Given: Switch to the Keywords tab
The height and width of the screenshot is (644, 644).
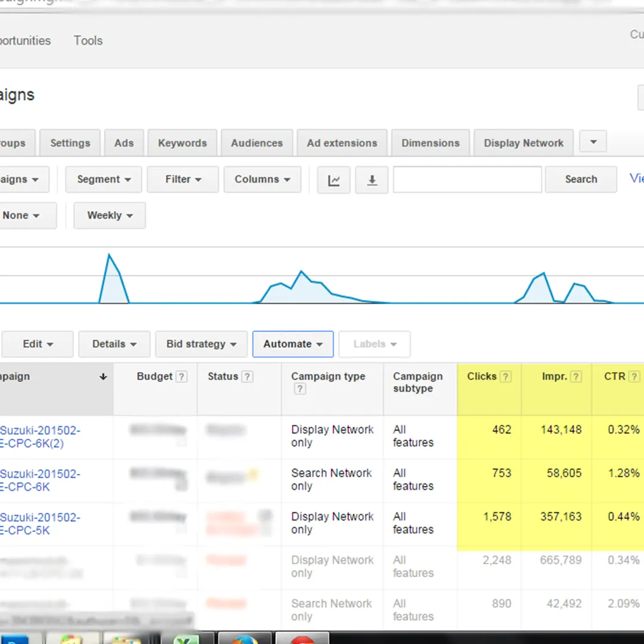Looking at the screenshot, I should click(182, 143).
